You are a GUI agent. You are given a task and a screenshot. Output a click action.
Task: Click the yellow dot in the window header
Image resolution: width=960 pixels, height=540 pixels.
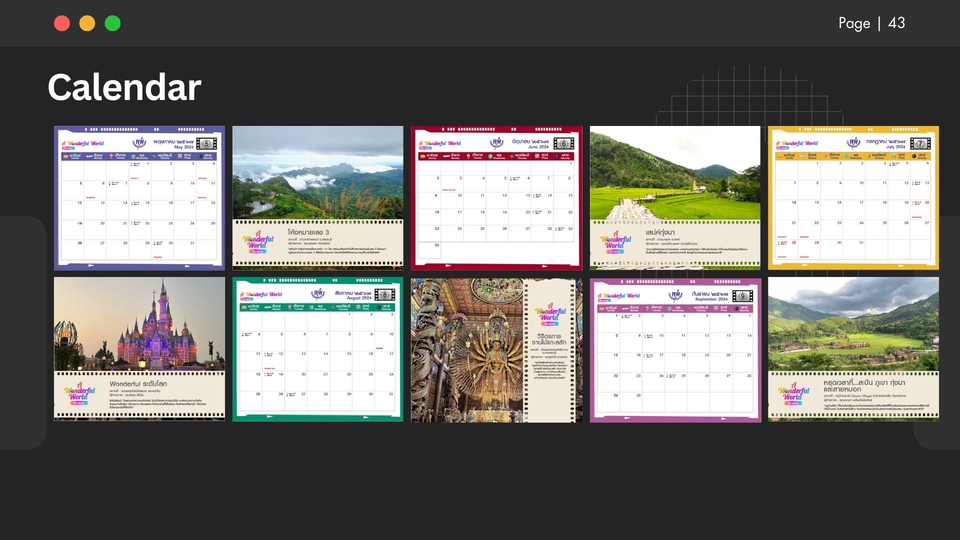point(87,23)
